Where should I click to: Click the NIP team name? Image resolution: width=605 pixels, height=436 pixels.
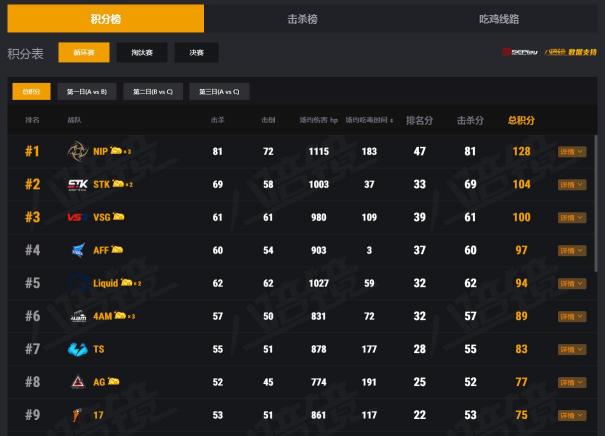point(100,151)
